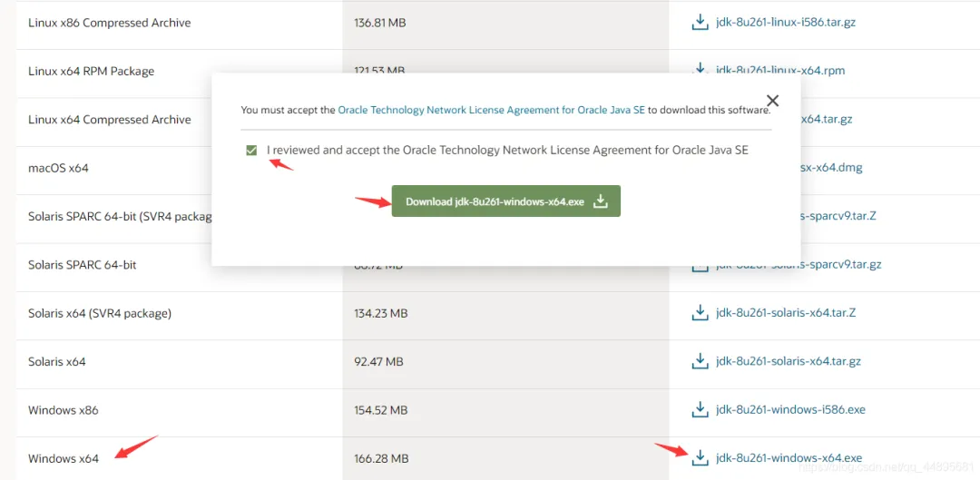Select Linux x86 Compressed Archive text
The height and width of the screenshot is (480, 980).
tap(110, 23)
